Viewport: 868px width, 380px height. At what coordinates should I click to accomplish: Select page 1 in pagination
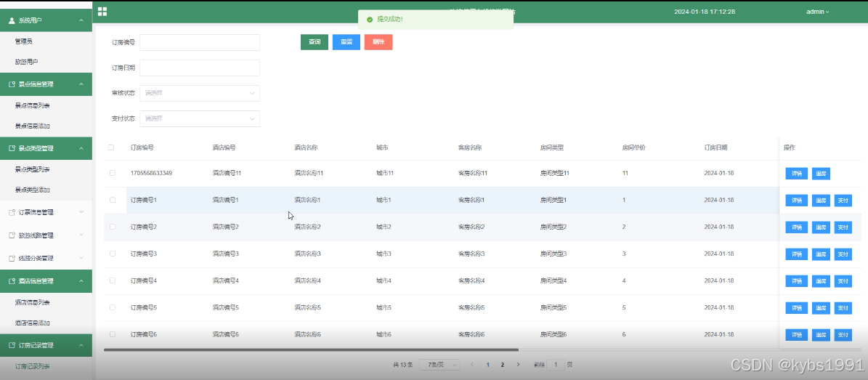(487, 365)
